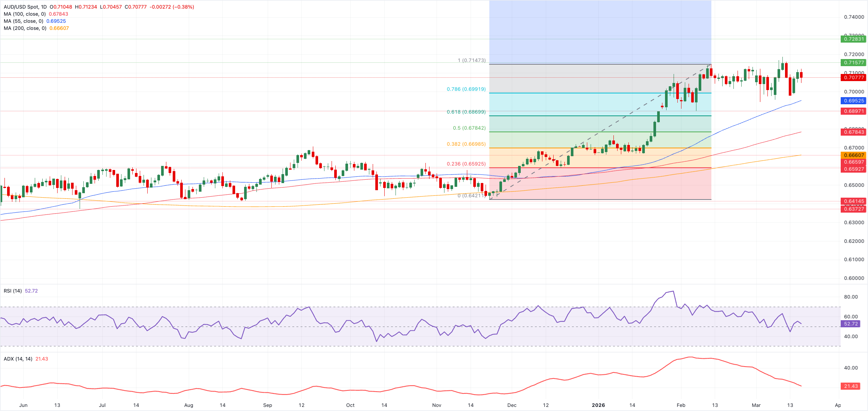Click the red current price tag 0.70777
This screenshot has width=868, height=411.
(x=853, y=78)
